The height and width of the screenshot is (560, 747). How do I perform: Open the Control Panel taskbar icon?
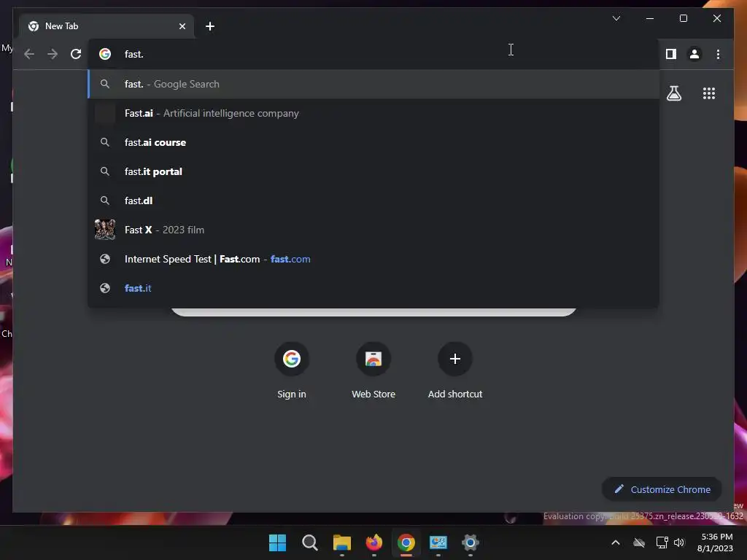(438, 542)
